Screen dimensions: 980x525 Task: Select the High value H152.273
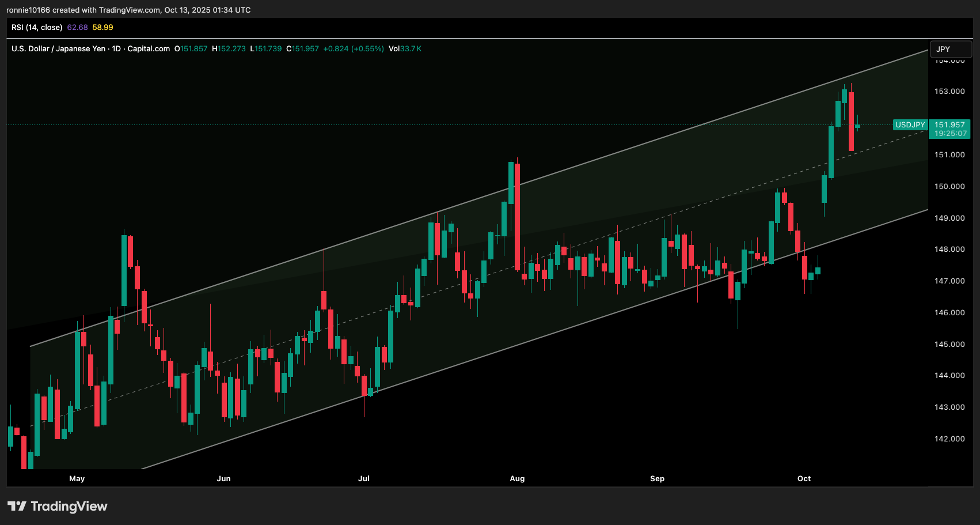229,49
